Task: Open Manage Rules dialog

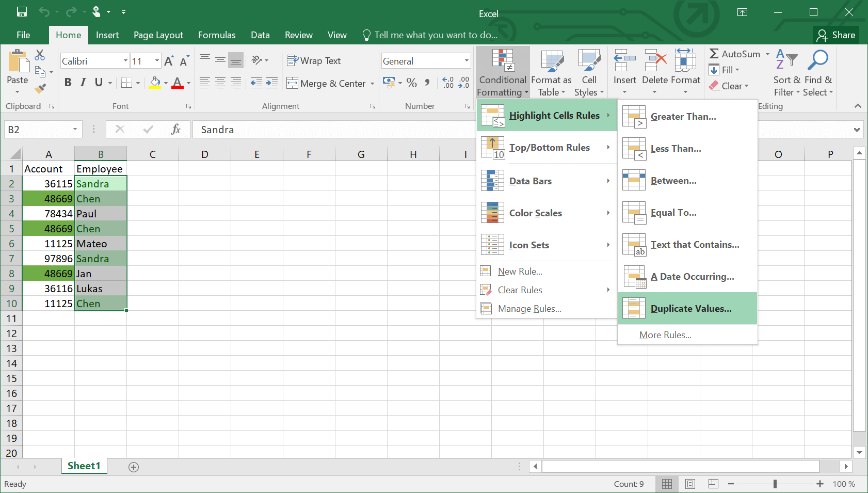Action: click(x=529, y=308)
